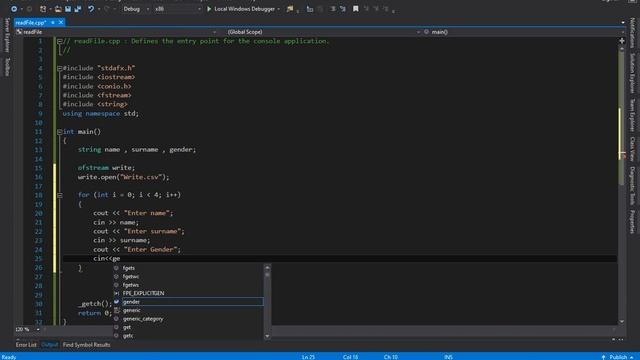
Task: Click the decrease line indent toolbar icon
Action: pos(310,9)
